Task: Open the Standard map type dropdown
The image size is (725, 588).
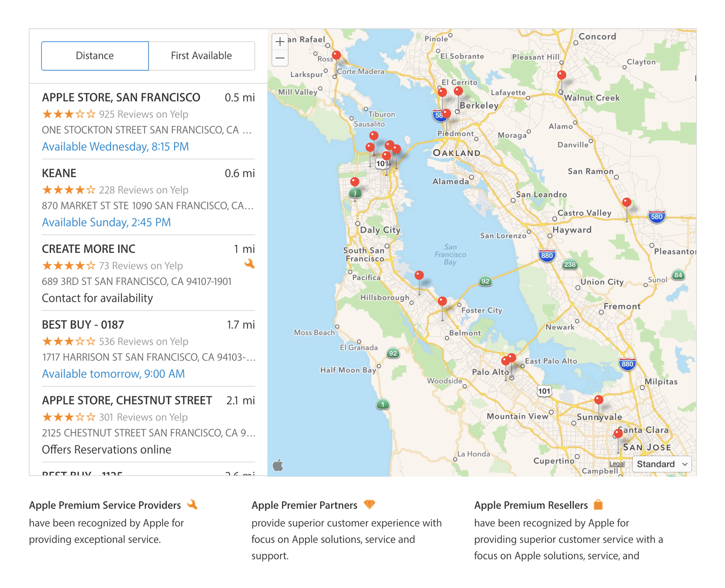Action: click(x=661, y=464)
